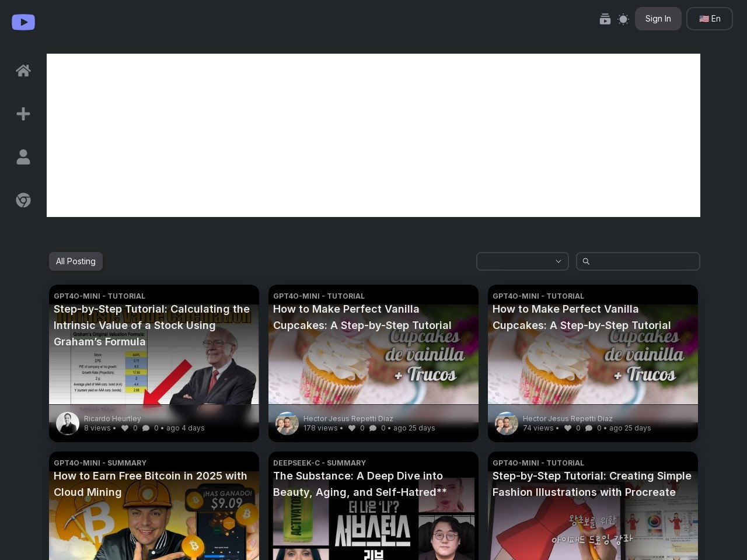The height and width of the screenshot is (560, 747).
Task: Select the All Posting tab
Action: pyautogui.click(x=76, y=261)
